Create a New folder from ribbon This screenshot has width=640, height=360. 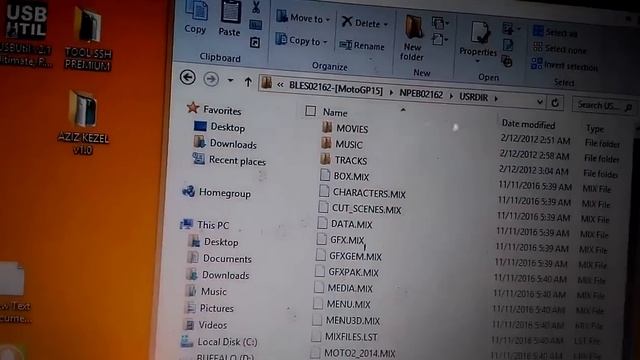click(x=412, y=38)
